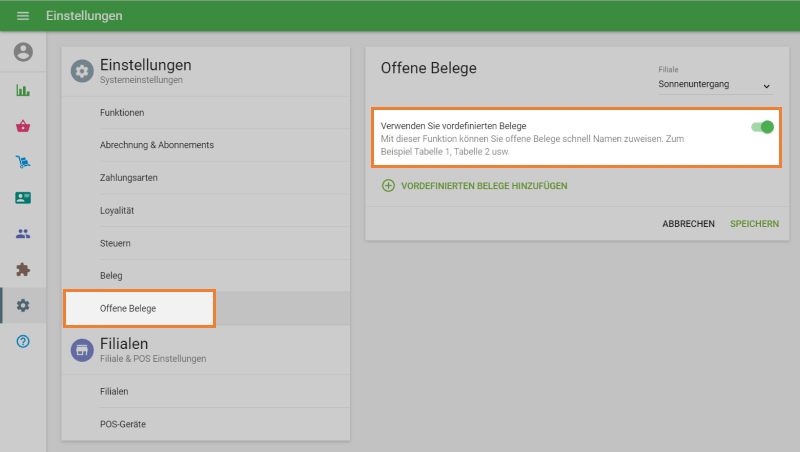Screen dimensions: 800x452
Task: Open the reports bar chart icon
Action: (23, 90)
